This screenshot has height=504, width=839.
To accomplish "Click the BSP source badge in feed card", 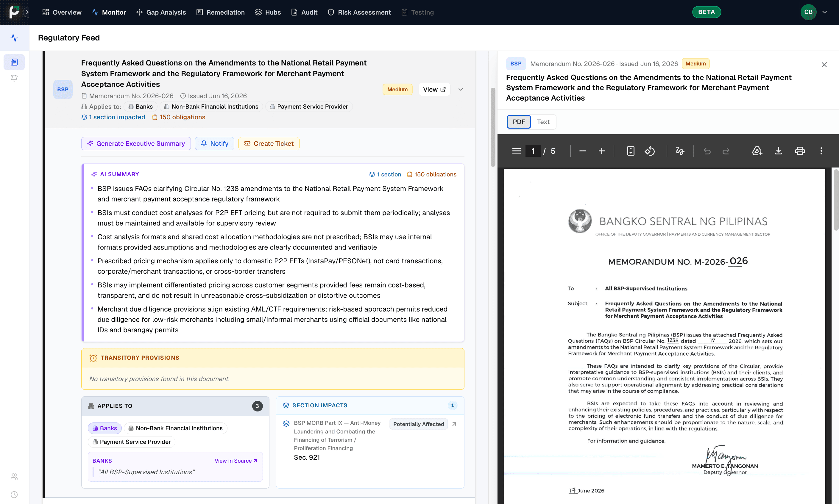I will (x=63, y=89).
